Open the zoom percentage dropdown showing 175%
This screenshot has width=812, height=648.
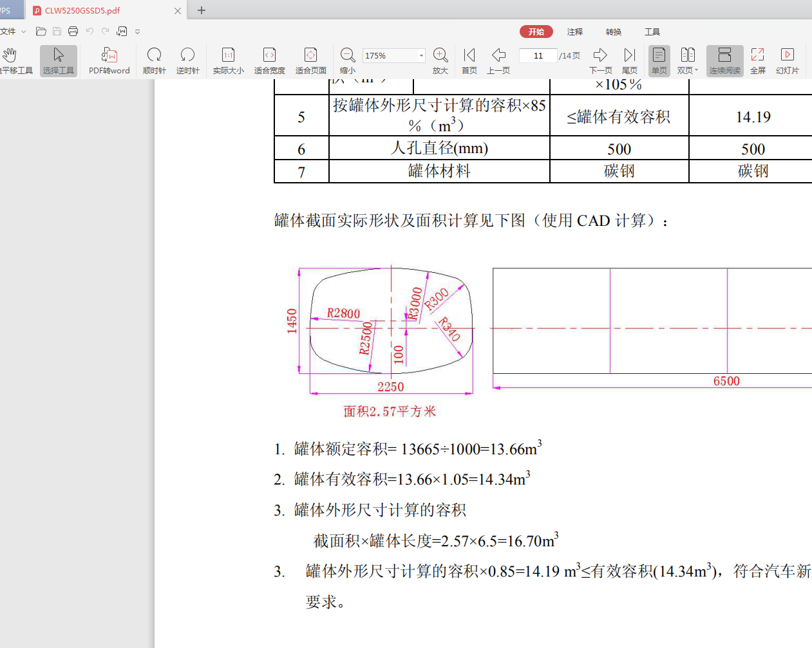(x=421, y=55)
